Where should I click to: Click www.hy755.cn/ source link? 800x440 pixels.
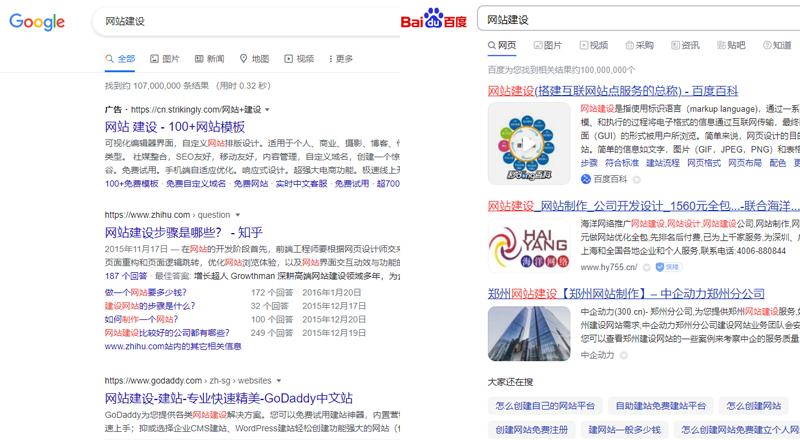pos(609,267)
